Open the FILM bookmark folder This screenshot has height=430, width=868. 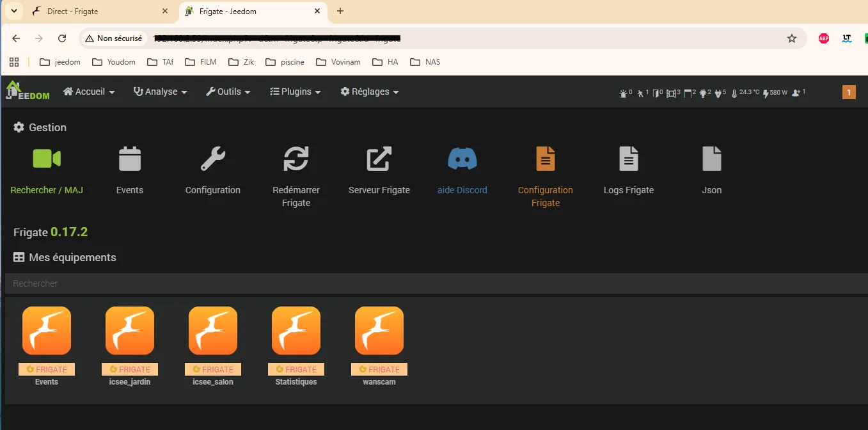click(200, 62)
